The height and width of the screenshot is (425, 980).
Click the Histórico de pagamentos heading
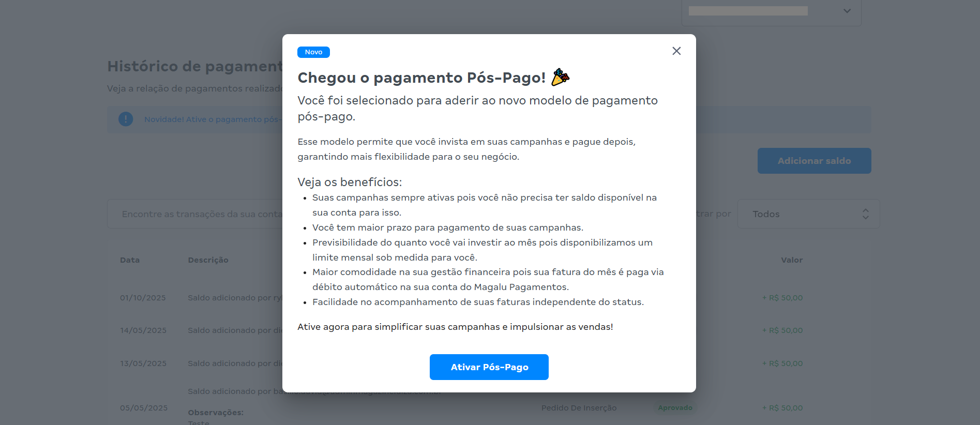click(195, 66)
